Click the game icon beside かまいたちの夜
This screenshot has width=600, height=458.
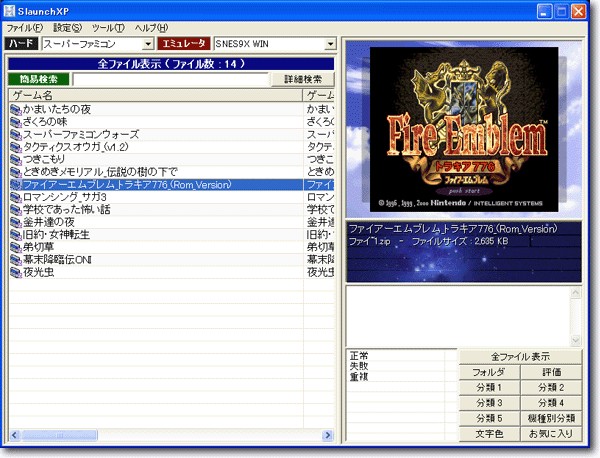coord(16,109)
